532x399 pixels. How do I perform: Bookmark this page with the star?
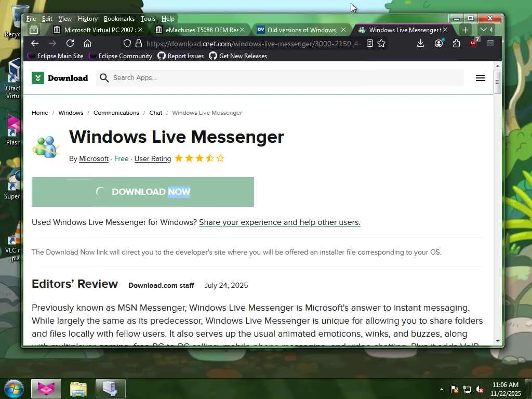(x=381, y=44)
